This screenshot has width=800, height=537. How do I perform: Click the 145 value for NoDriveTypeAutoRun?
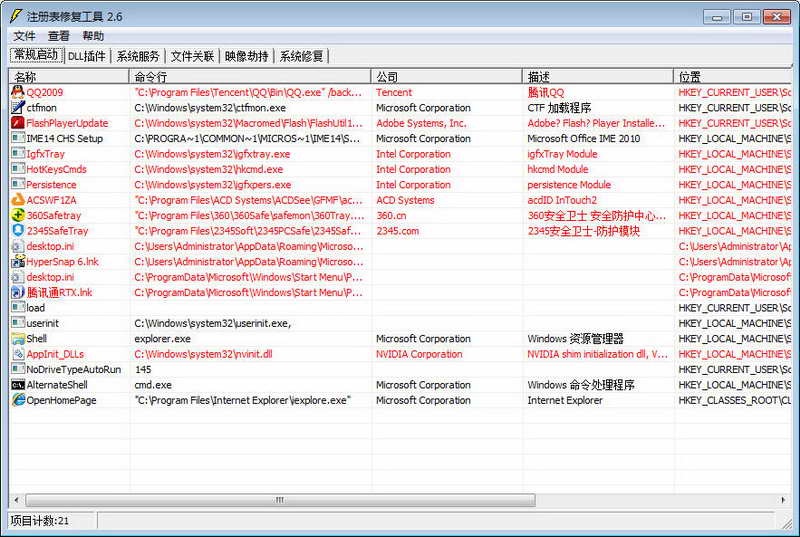143,369
